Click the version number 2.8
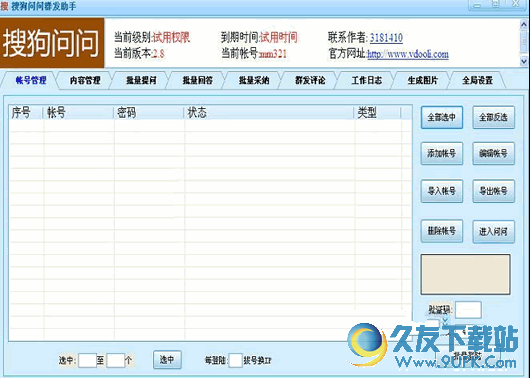 tap(158, 54)
